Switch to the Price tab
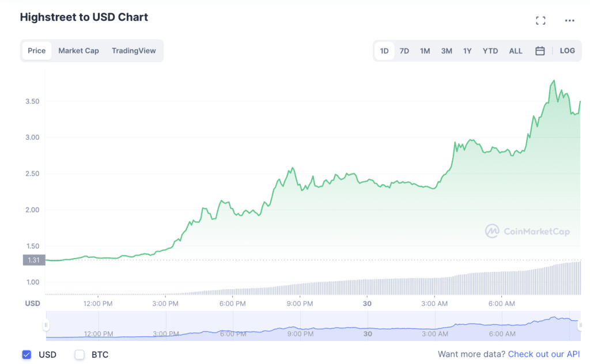Screen dimensions: 590x364 point(36,51)
